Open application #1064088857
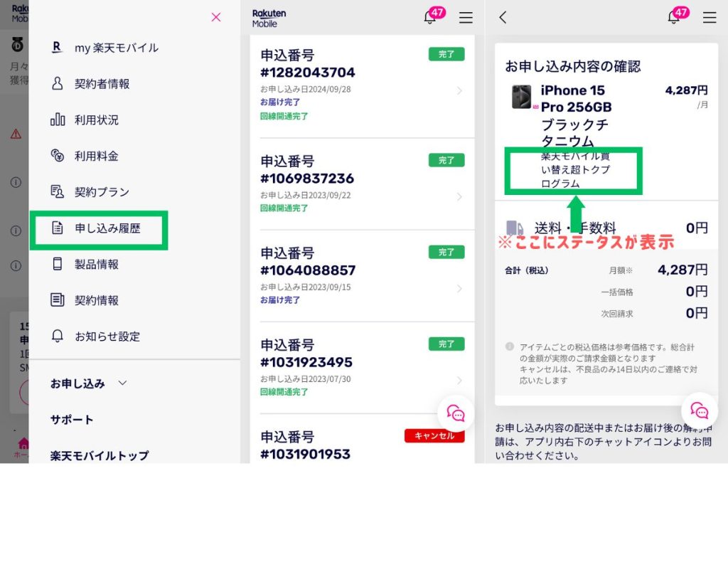 click(362, 277)
